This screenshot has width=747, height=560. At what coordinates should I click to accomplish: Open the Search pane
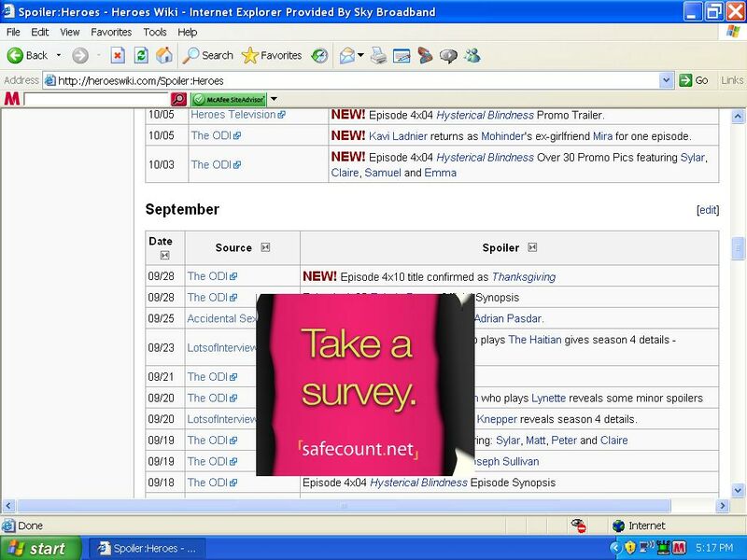click(208, 56)
